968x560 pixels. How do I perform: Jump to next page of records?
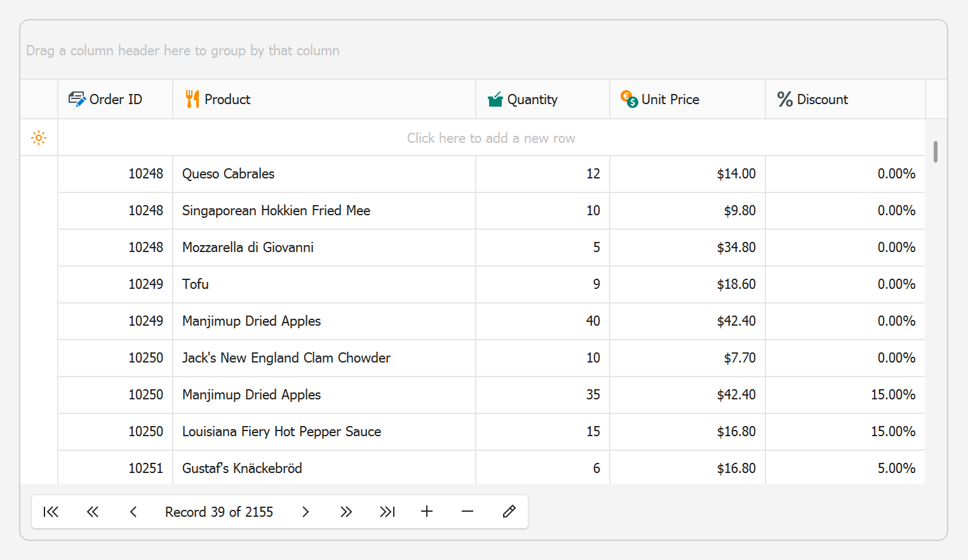coord(346,512)
